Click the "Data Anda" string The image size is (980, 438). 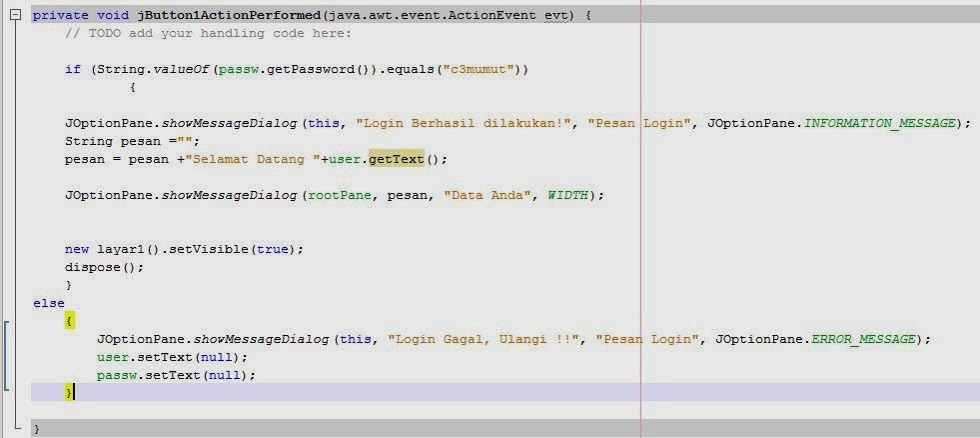coord(486,195)
